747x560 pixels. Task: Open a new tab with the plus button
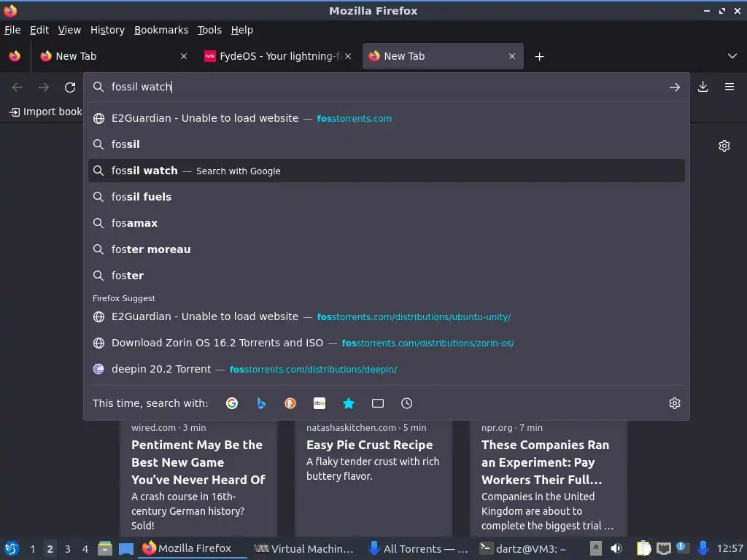(539, 57)
